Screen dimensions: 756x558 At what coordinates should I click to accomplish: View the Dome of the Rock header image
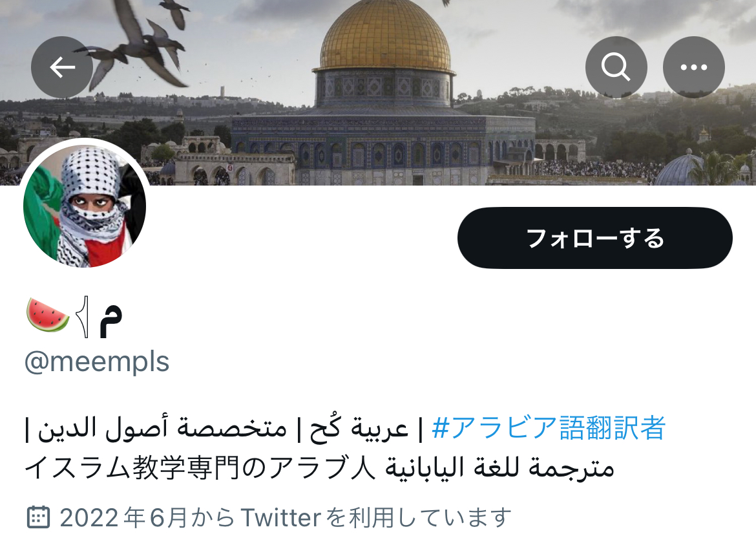[x=378, y=92]
